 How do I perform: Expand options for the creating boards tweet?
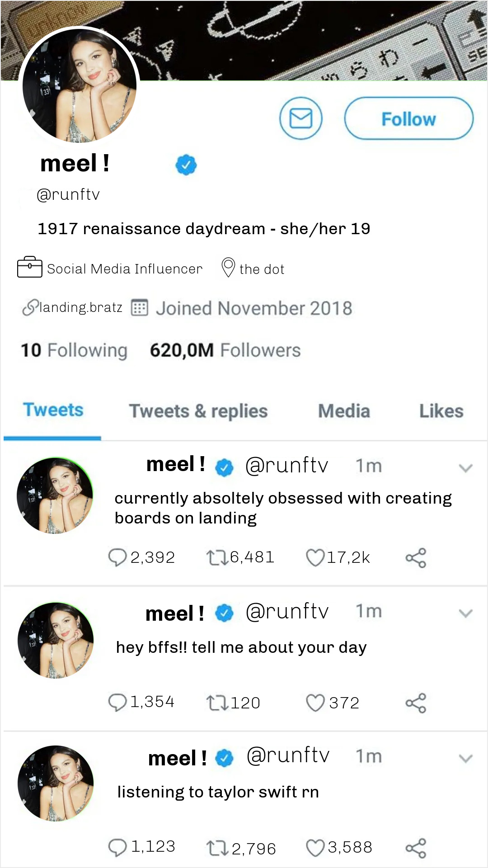(x=465, y=468)
